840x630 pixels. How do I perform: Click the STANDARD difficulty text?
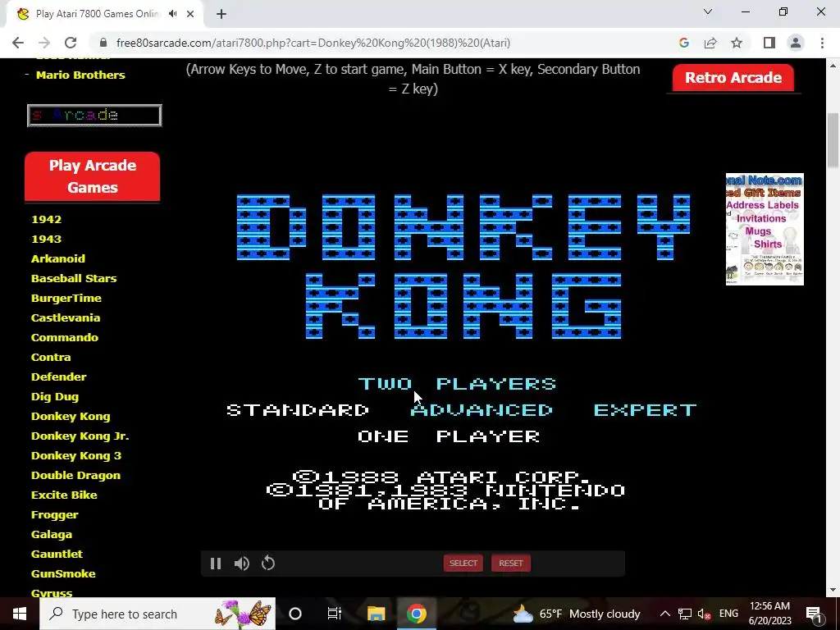pos(298,410)
